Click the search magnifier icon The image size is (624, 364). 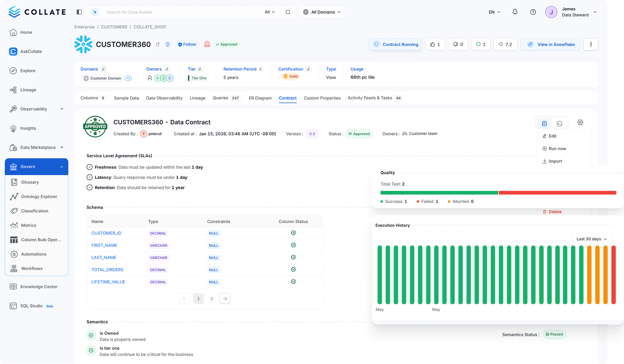[288, 12]
